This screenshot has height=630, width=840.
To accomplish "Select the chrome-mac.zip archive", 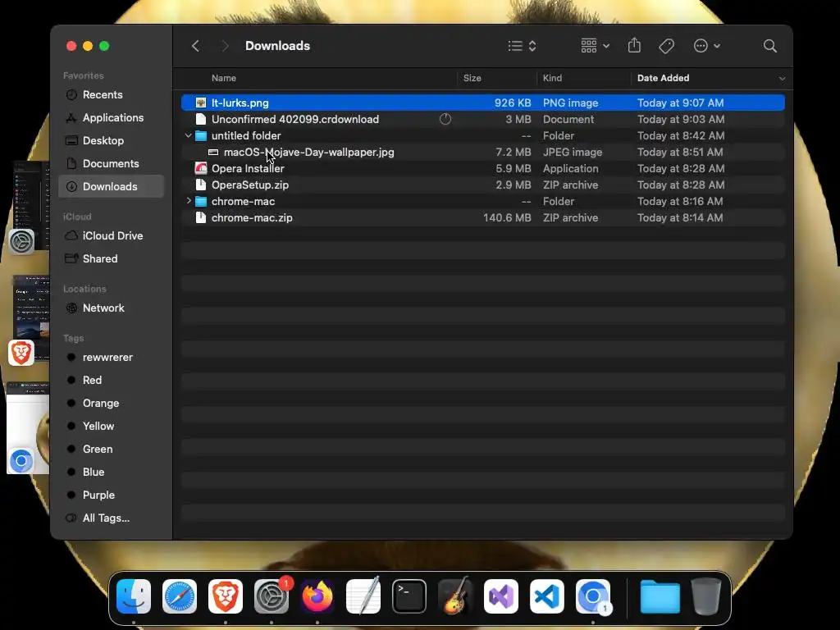I will [482, 218].
